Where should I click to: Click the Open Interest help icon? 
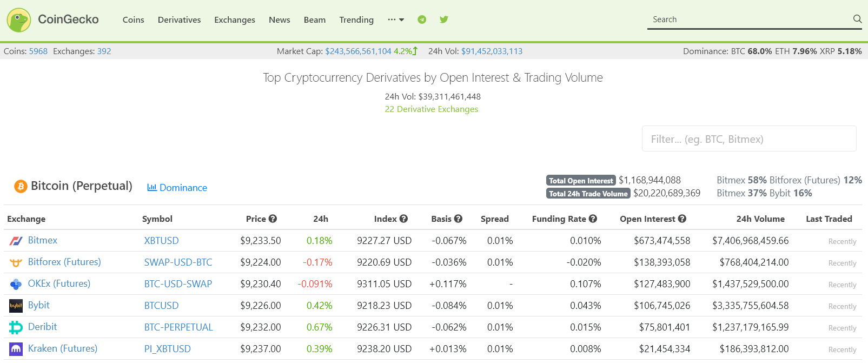[x=682, y=219]
